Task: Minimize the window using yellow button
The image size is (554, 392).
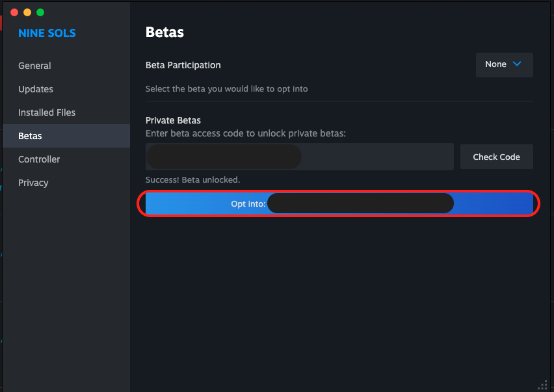Action: click(x=27, y=12)
